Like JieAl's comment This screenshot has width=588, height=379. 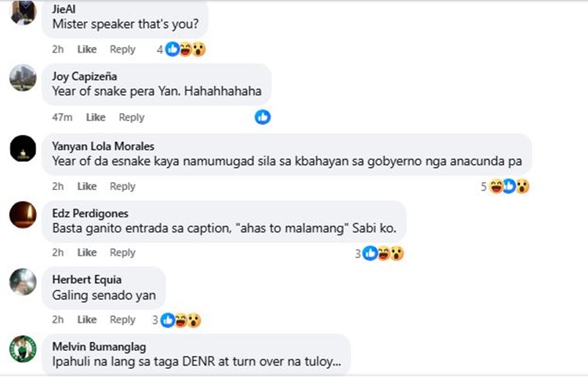87,49
